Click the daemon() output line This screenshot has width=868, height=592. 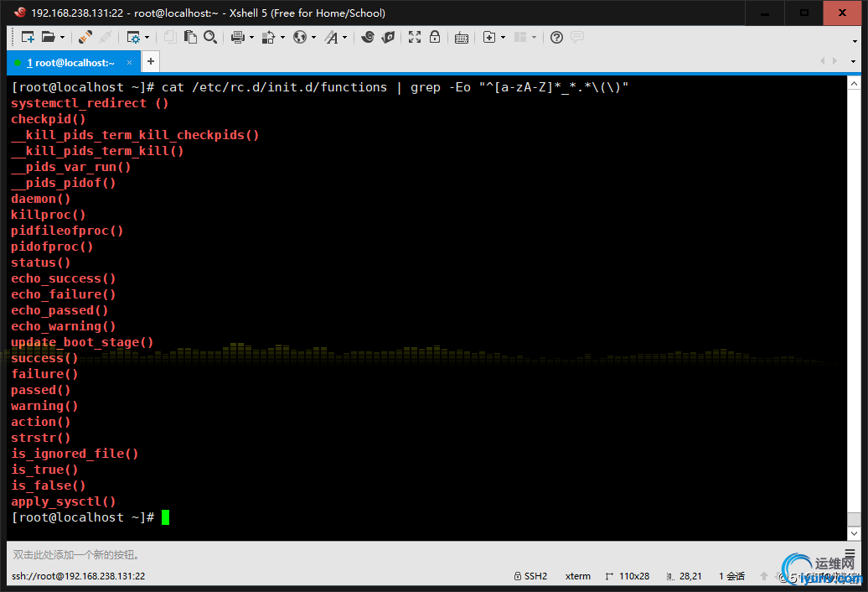(41, 199)
